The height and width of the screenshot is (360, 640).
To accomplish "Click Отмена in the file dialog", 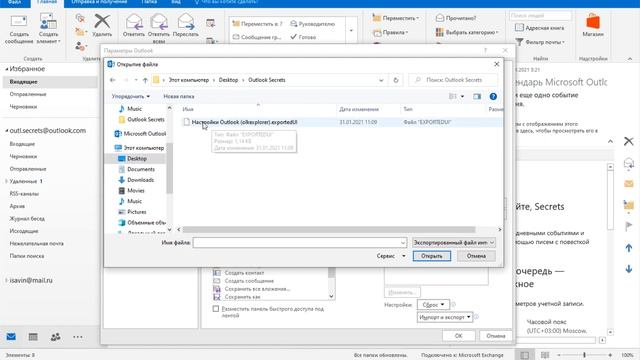I will [476, 256].
